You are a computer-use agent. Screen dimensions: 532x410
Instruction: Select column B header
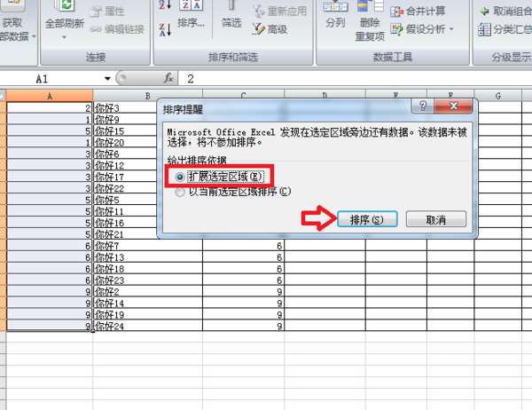147,96
